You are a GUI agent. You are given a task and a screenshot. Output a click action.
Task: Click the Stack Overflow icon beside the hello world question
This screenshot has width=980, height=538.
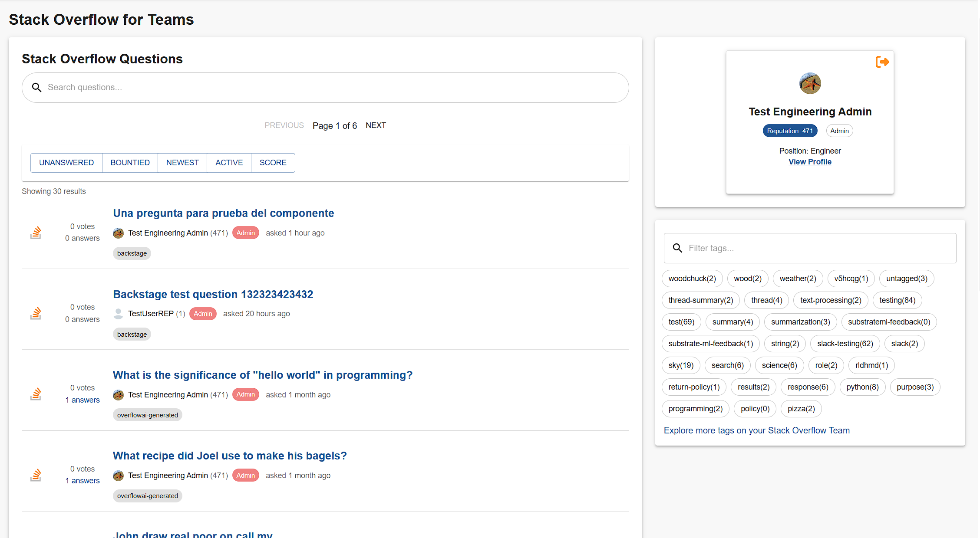36,394
